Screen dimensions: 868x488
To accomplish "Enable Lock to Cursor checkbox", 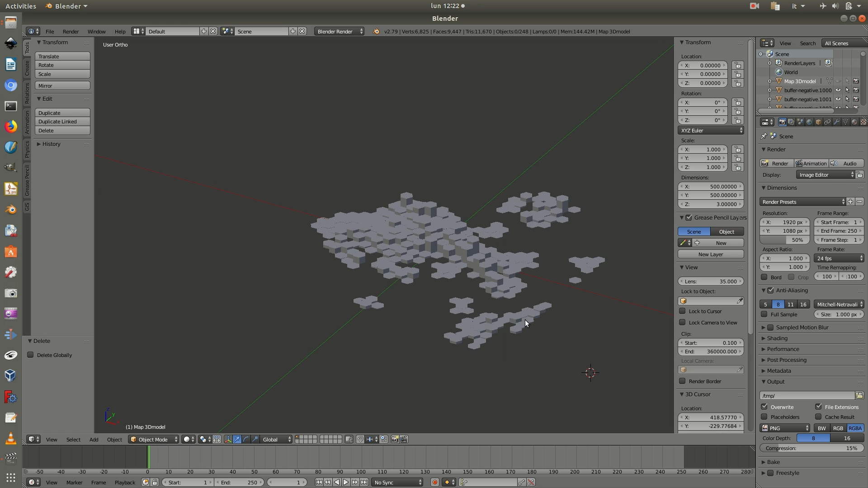I will (x=683, y=311).
